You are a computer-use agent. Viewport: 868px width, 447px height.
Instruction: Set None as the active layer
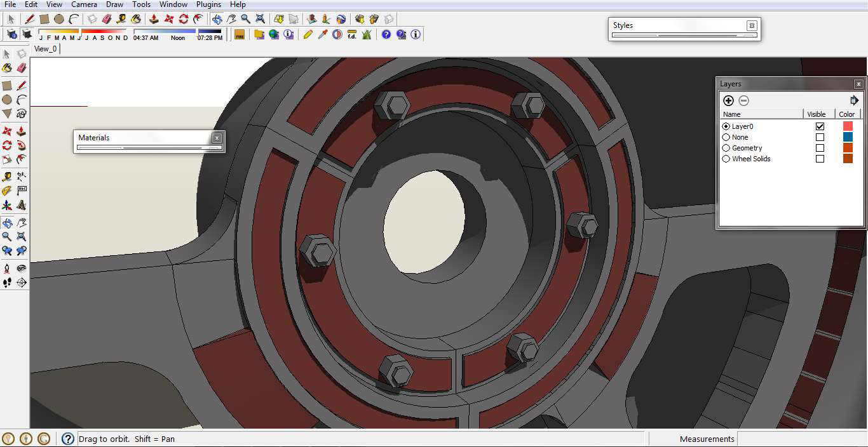coord(726,137)
